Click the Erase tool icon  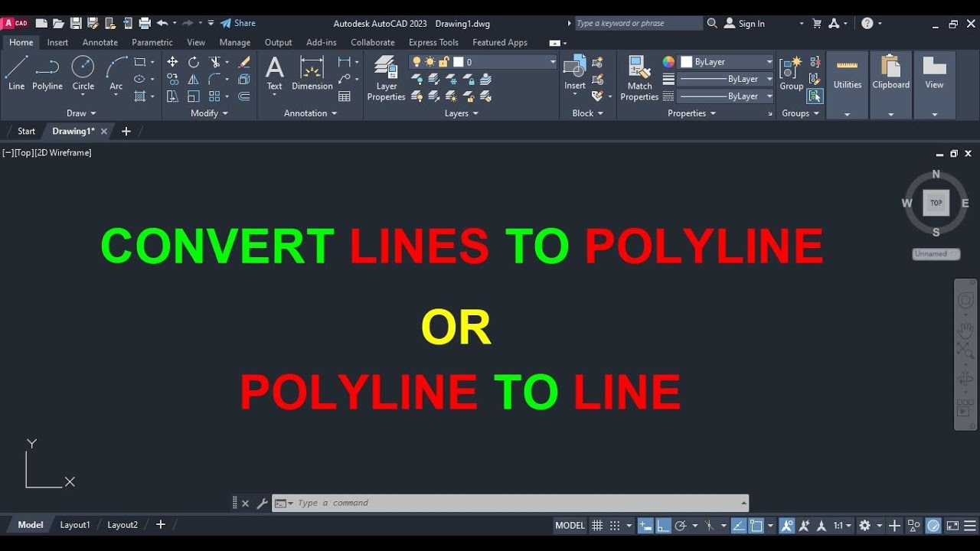[244, 62]
